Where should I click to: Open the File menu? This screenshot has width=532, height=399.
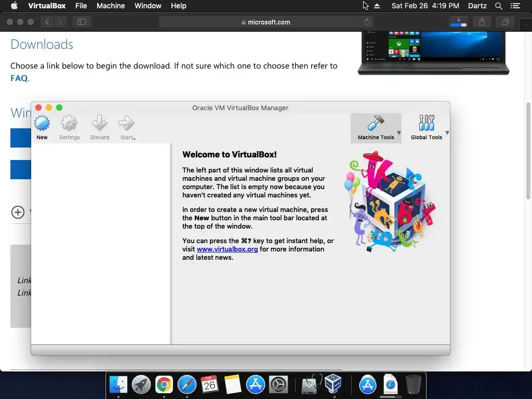81,6
